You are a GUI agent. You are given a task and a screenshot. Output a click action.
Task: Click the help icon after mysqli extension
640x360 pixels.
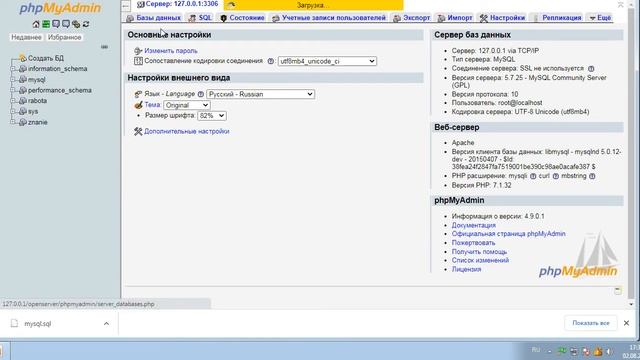coord(533,176)
